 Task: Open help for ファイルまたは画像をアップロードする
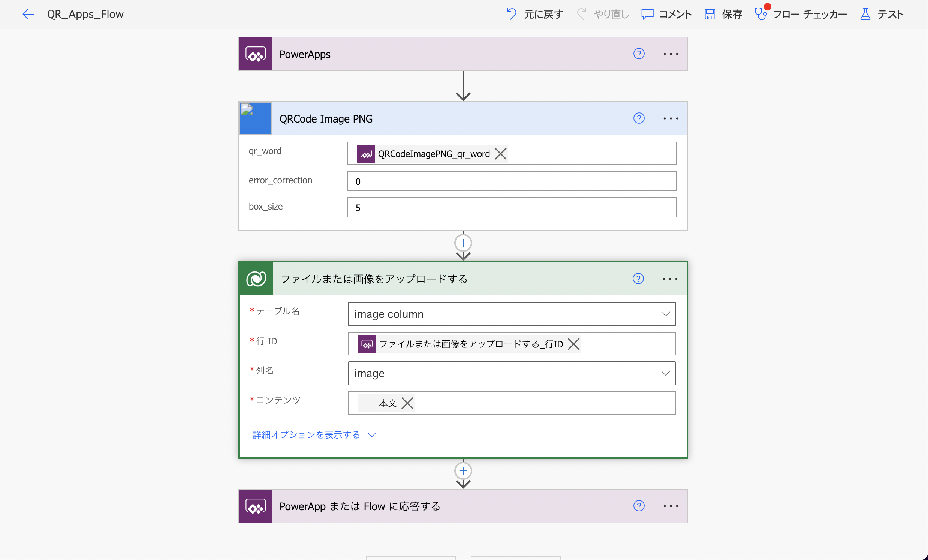click(638, 279)
